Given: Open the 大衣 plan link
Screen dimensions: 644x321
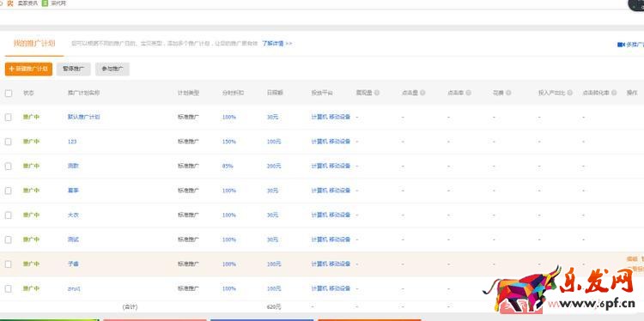Looking at the screenshot, I should click(73, 215).
